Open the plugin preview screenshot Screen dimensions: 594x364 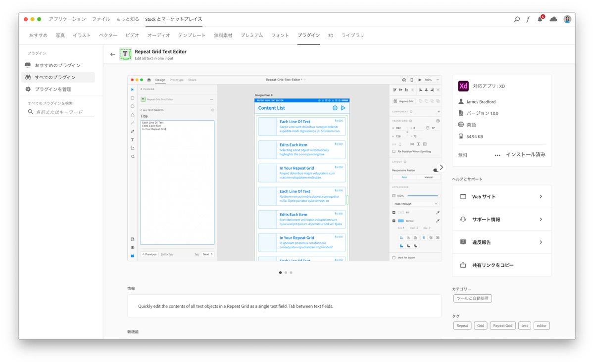(285, 168)
